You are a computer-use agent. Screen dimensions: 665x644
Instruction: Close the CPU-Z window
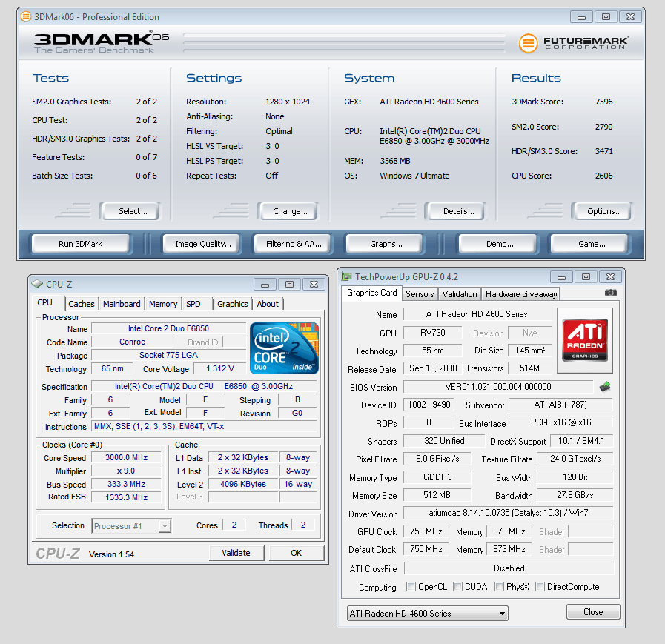tap(314, 285)
